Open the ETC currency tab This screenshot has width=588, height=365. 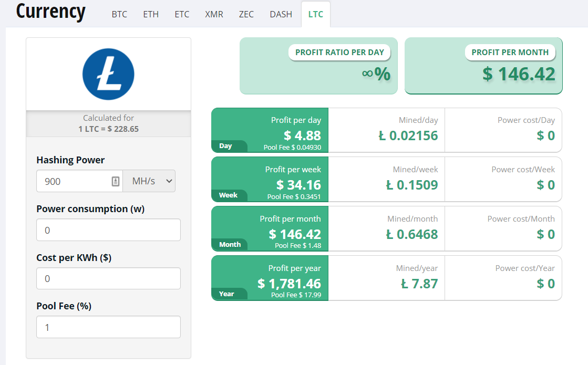[x=182, y=14]
